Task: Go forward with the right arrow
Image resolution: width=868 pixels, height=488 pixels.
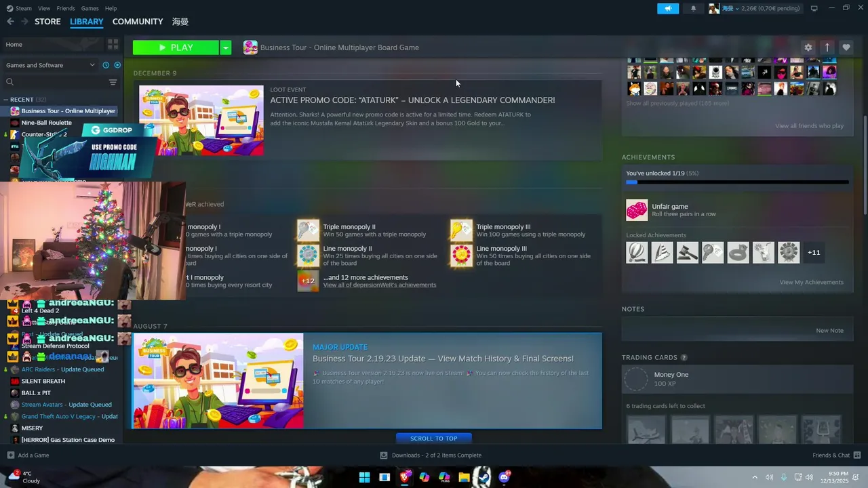Action: pos(24,22)
